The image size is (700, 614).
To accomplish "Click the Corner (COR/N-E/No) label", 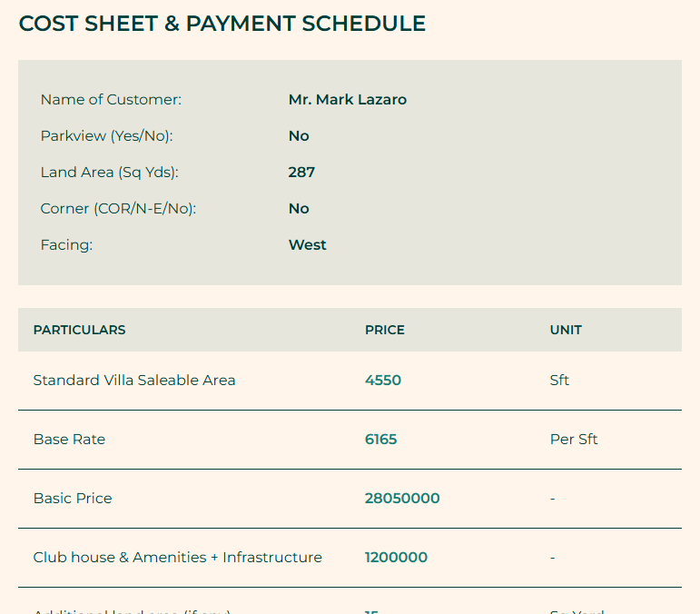I will [118, 209].
